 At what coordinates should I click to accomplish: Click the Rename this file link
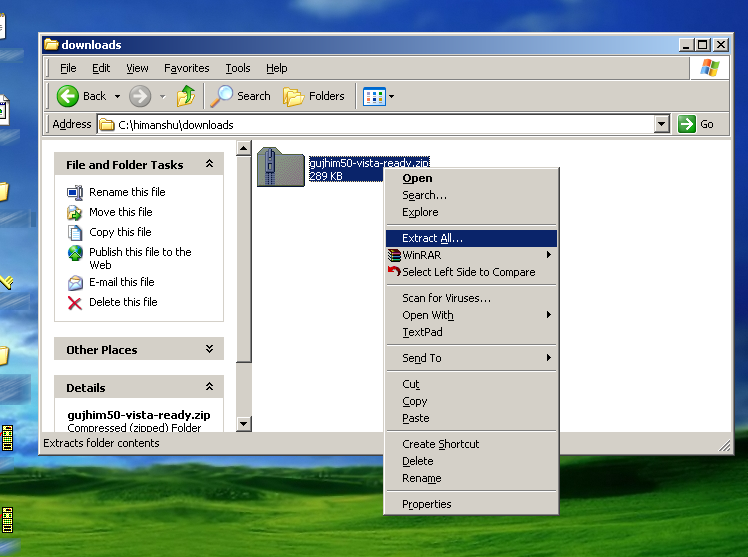coord(127,192)
